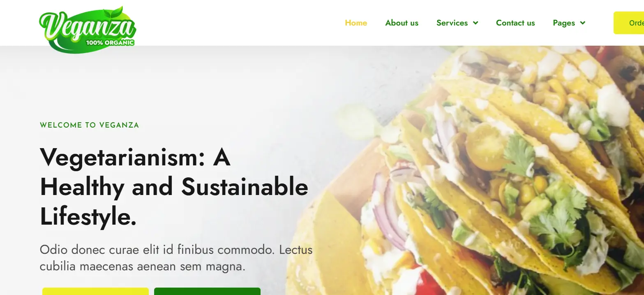Click the dark green button under paragraph
Viewport: 644px width, 295px height.
click(207, 291)
